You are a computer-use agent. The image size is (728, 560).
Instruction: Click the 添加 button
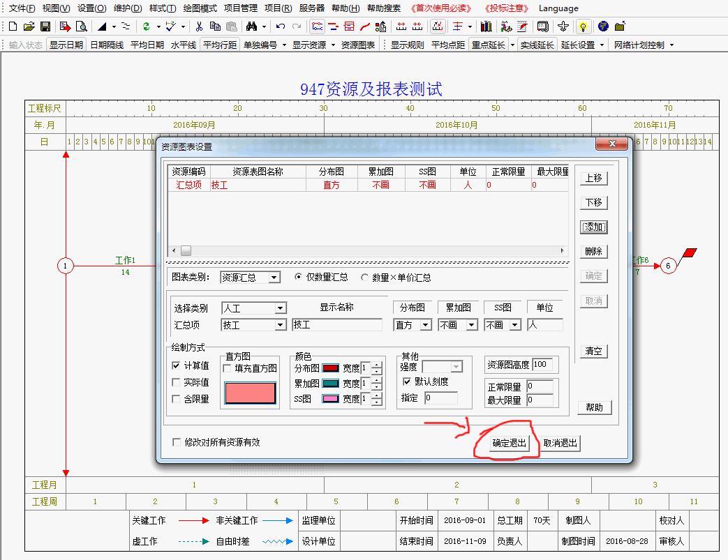[593, 227]
